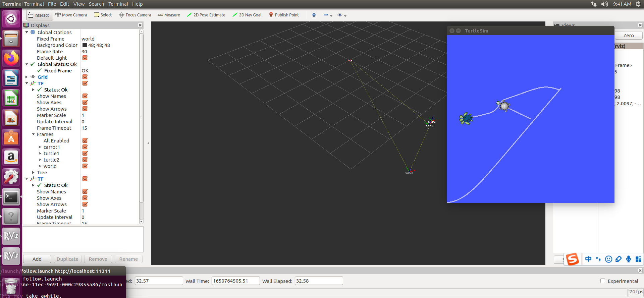Click the Displays panel vertical scrollbar

tap(141, 117)
